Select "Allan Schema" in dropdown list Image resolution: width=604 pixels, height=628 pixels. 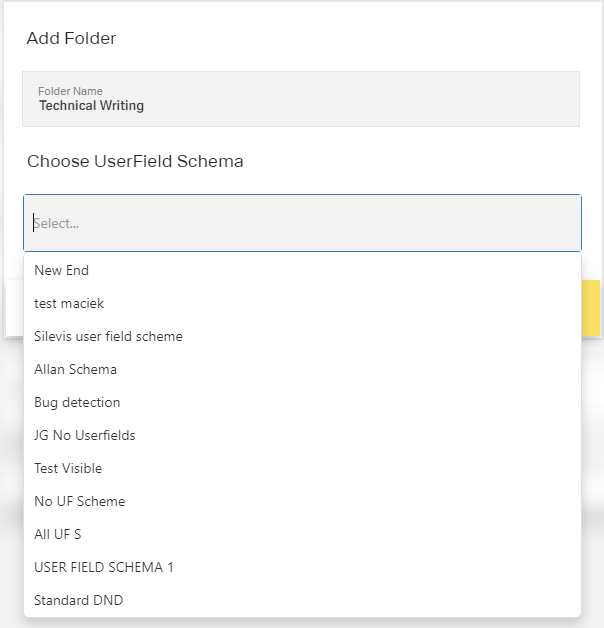click(75, 369)
